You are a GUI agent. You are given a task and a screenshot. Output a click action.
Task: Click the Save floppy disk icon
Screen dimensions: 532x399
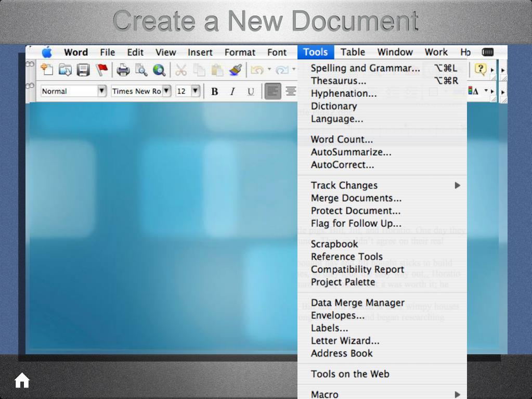(83, 70)
